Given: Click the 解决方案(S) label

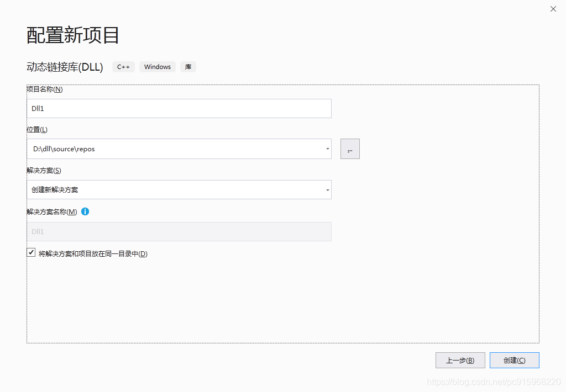Looking at the screenshot, I should pos(44,171).
